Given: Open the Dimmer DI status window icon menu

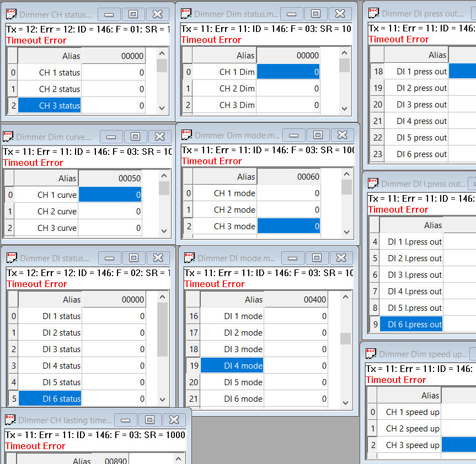Looking at the screenshot, I should [12, 258].
